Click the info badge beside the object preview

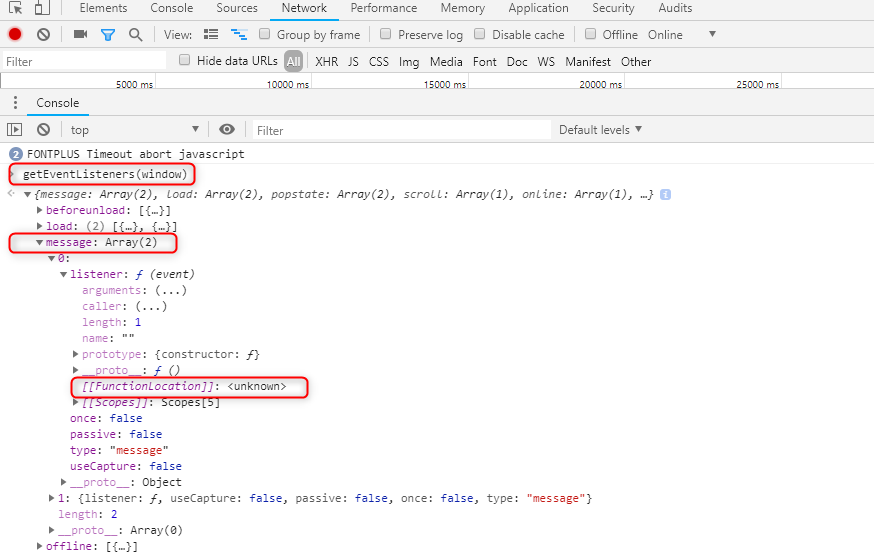pyautogui.click(x=666, y=195)
